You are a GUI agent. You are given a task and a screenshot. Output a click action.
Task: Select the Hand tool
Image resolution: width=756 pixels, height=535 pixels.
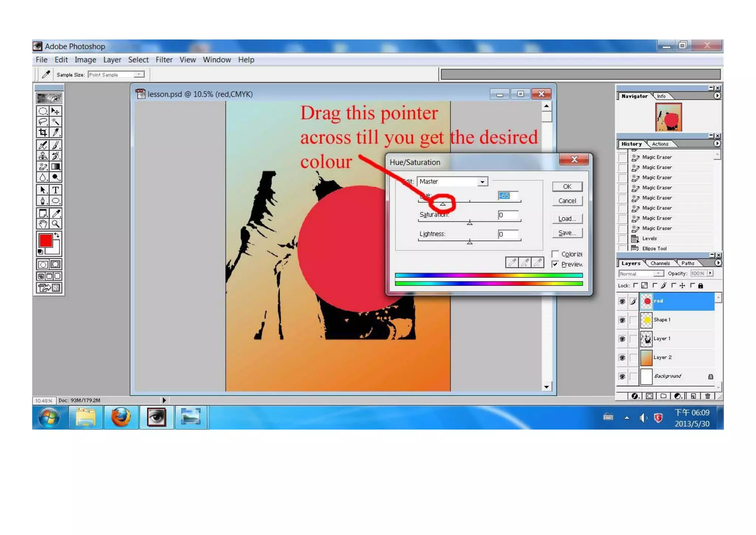(43, 224)
